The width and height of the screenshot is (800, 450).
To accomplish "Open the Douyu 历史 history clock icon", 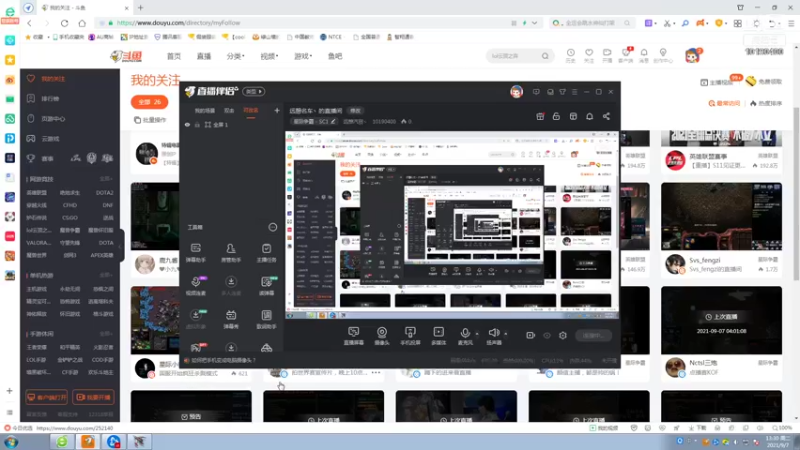I will (x=570, y=55).
